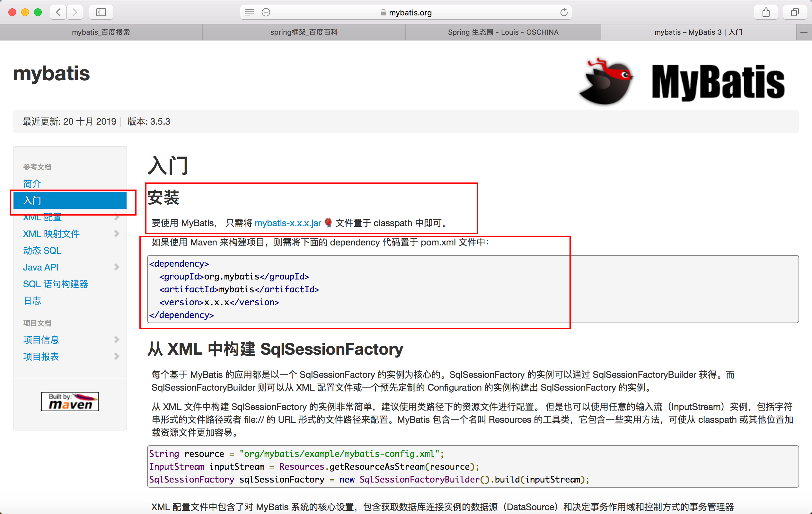Click the back navigation arrow
This screenshot has width=812, height=514.
pos(58,12)
